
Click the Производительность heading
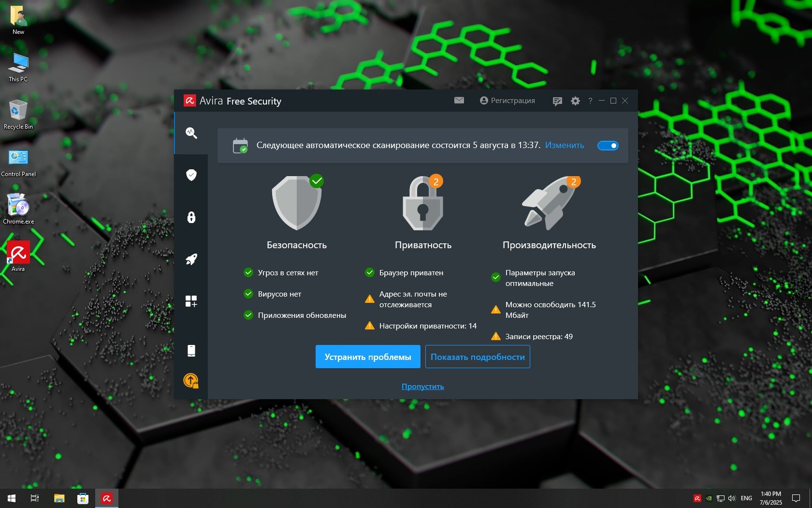pos(549,245)
